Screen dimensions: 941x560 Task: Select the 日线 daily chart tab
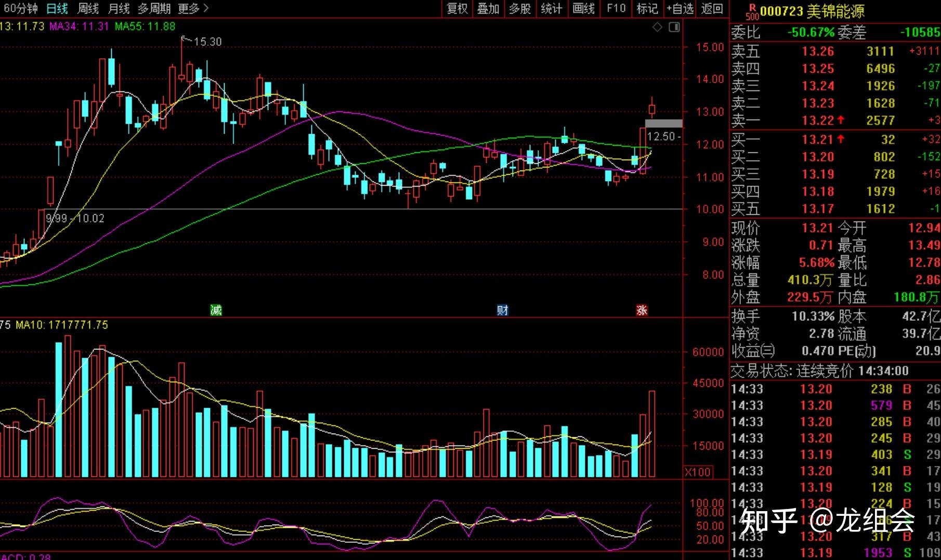(x=57, y=8)
